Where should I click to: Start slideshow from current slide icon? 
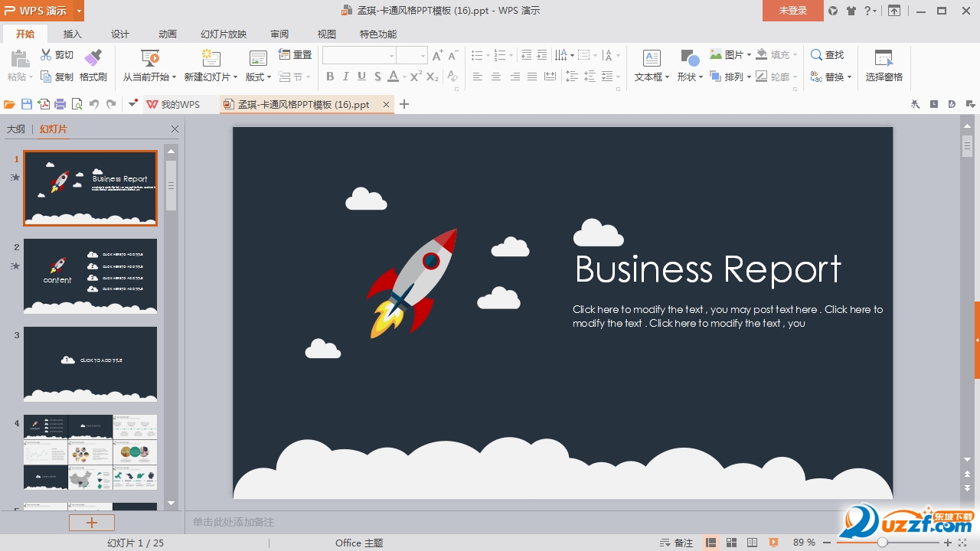(150, 58)
